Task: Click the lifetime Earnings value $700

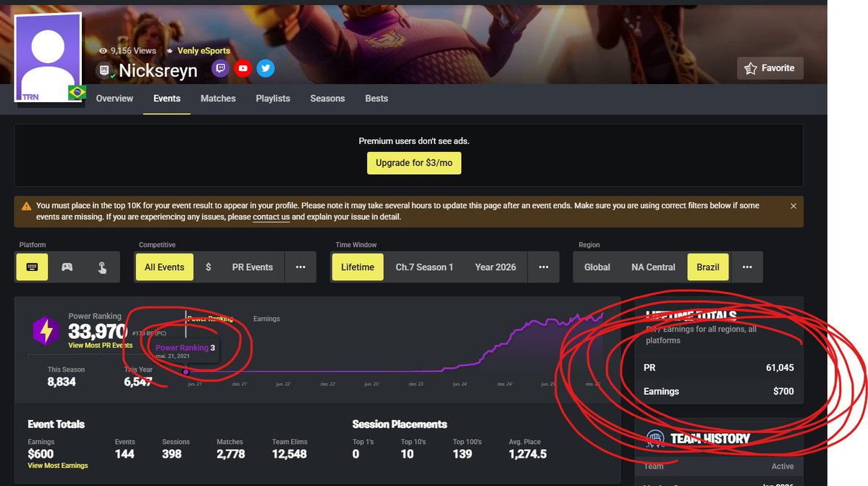Action: [783, 391]
